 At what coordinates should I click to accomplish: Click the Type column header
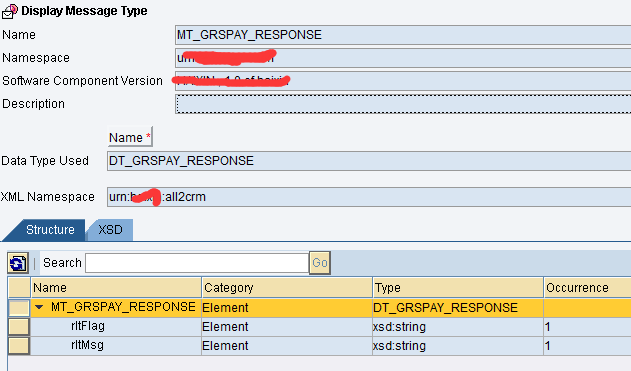(x=458, y=287)
